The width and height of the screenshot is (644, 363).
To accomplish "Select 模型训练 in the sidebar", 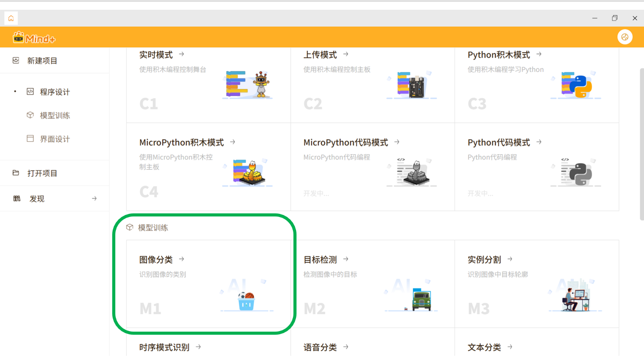I will (x=55, y=116).
